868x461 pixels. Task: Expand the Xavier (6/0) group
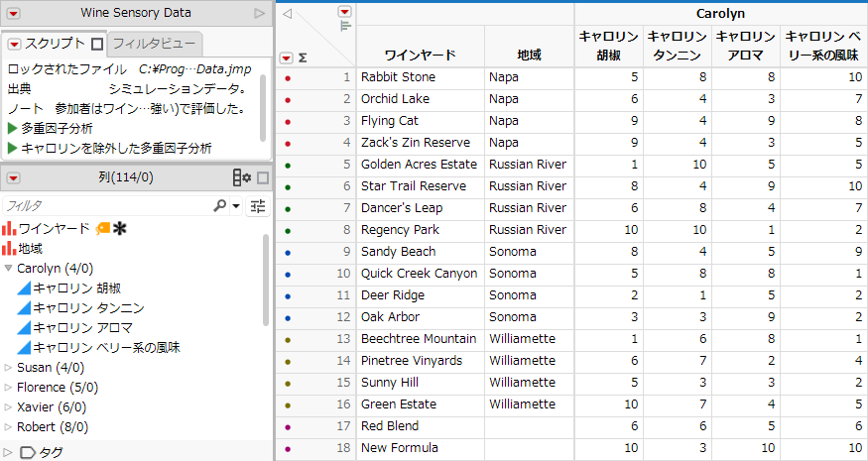coord(8,407)
